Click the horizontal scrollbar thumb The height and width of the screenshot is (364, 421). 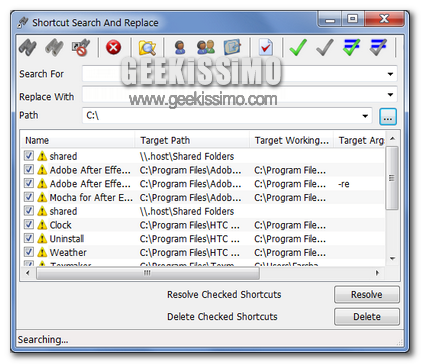click(x=148, y=273)
